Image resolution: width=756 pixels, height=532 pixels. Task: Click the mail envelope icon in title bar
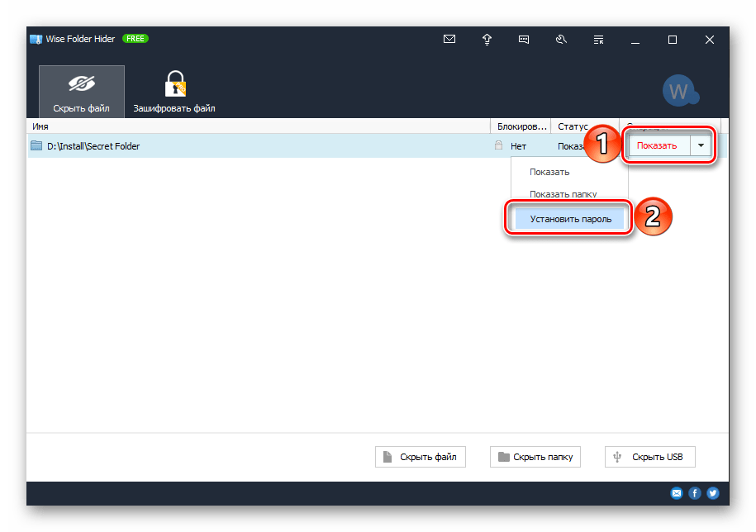pos(449,39)
